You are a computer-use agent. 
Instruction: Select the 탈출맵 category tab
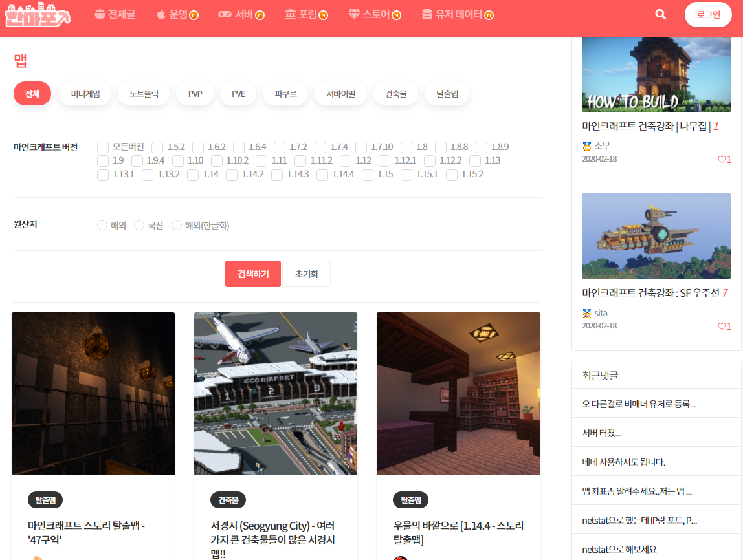click(x=447, y=94)
